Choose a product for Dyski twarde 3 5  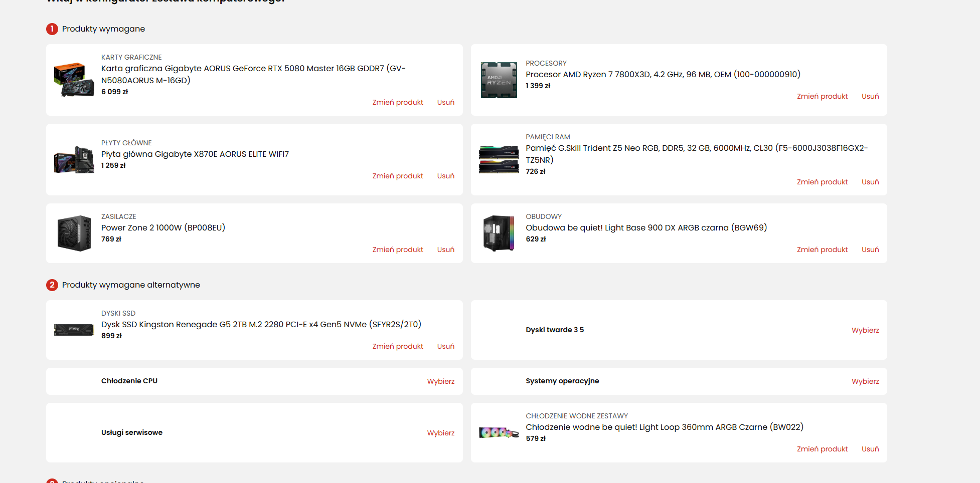pos(865,330)
